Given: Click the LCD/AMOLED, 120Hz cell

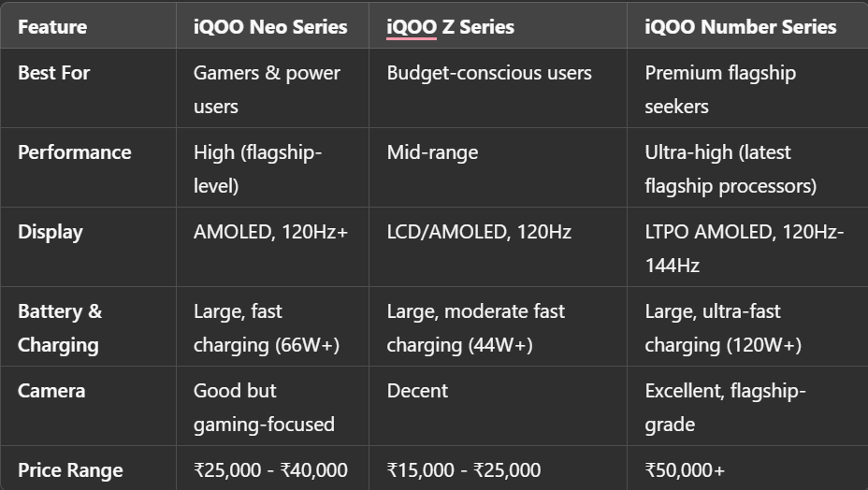Looking at the screenshot, I should (479, 232).
